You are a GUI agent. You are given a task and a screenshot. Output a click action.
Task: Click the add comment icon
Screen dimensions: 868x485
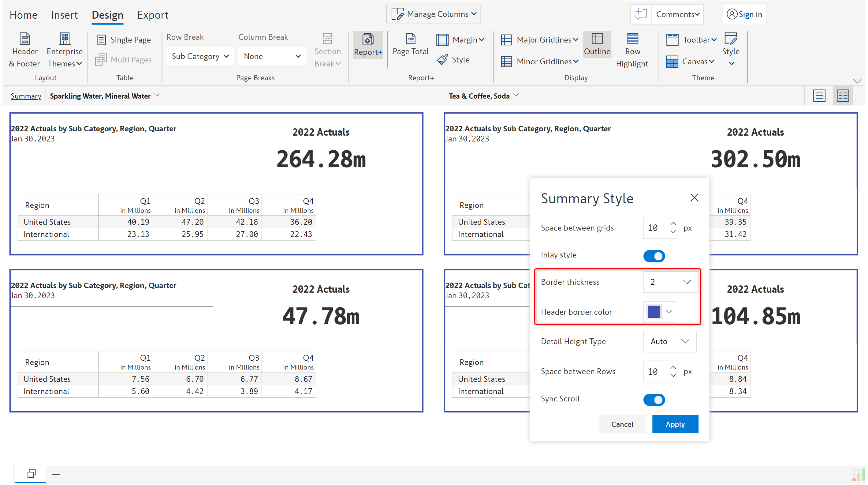(640, 14)
